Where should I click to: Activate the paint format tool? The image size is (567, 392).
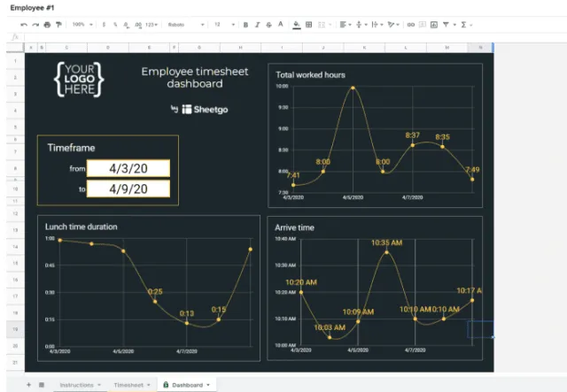[x=58, y=25]
